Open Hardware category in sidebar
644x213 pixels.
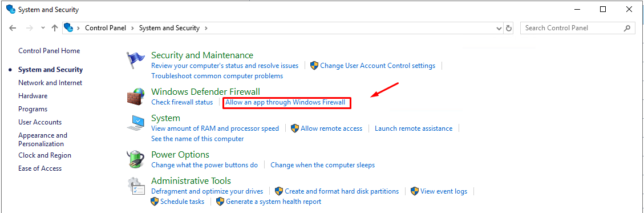coord(33,96)
